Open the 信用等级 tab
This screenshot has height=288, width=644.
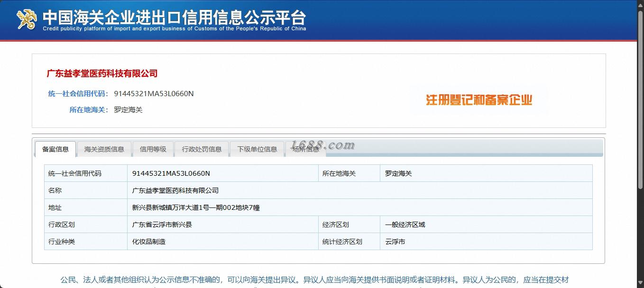pyautogui.click(x=153, y=149)
